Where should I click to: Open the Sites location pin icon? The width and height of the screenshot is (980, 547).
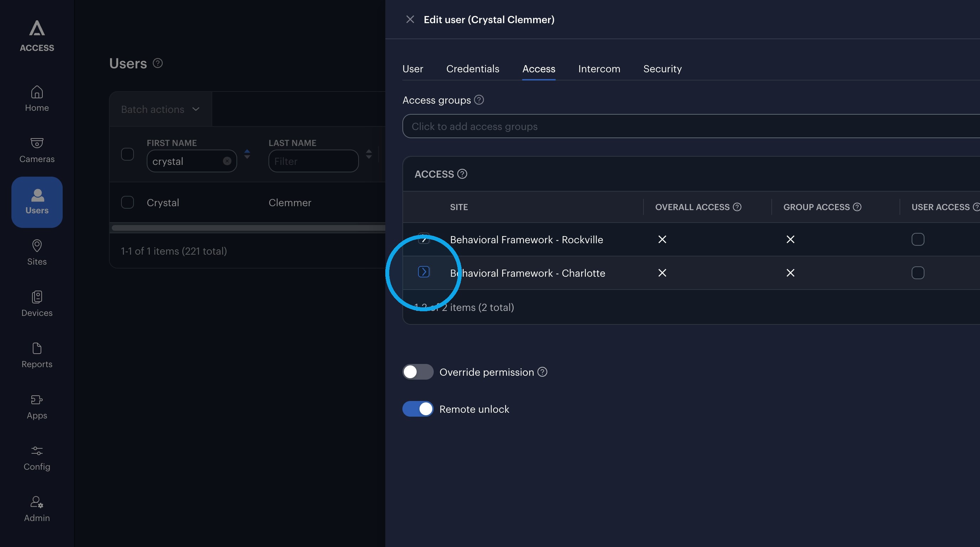37,246
